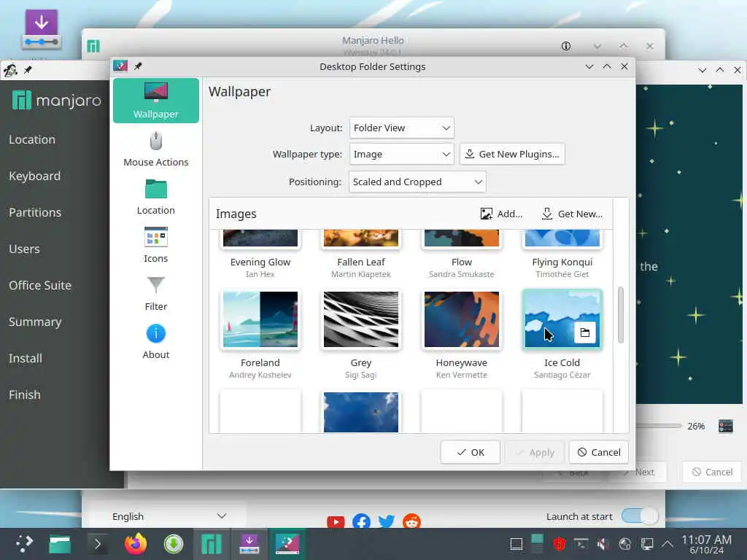747x560 pixels.
Task: Click Add to add an image
Action: click(502, 214)
